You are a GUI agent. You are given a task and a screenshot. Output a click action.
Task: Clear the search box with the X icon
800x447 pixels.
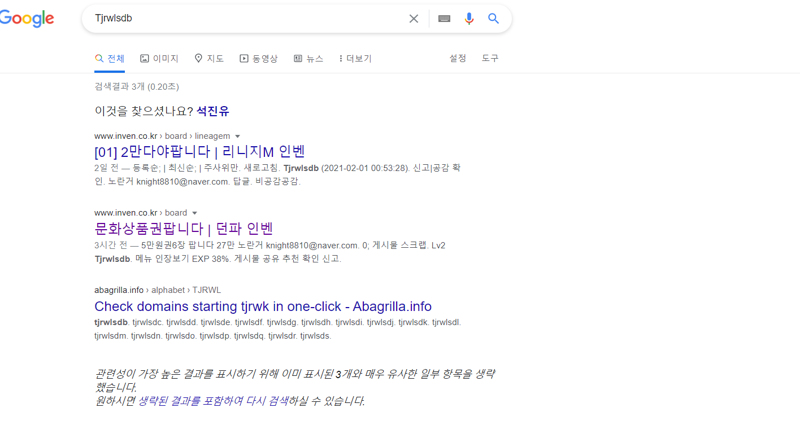[x=414, y=19]
